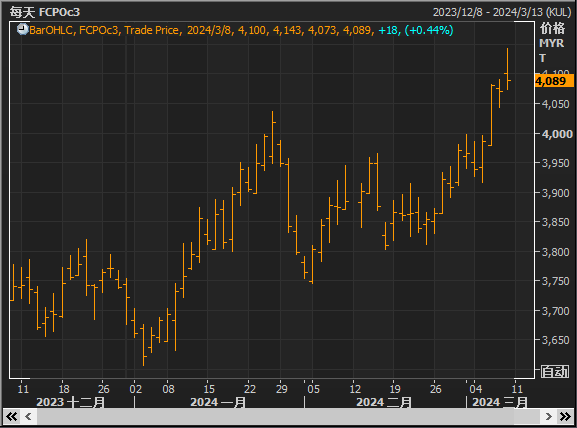Click the +18 change value in legend

click(x=389, y=30)
